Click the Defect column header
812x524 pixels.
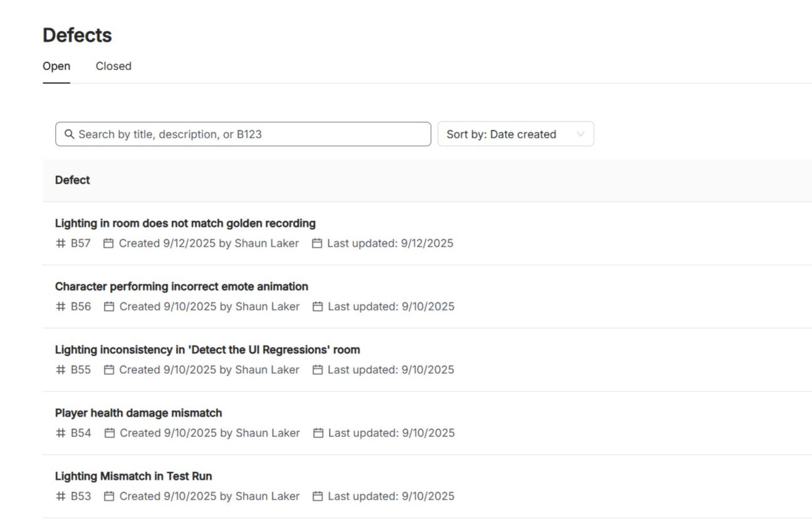tap(73, 180)
